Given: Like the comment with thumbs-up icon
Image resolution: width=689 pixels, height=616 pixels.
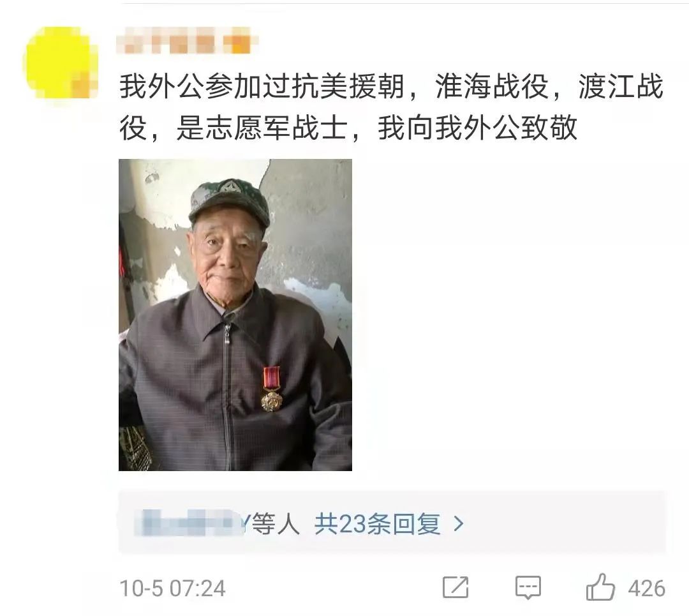Looking at the screenshot, I should tap(600, 587).
